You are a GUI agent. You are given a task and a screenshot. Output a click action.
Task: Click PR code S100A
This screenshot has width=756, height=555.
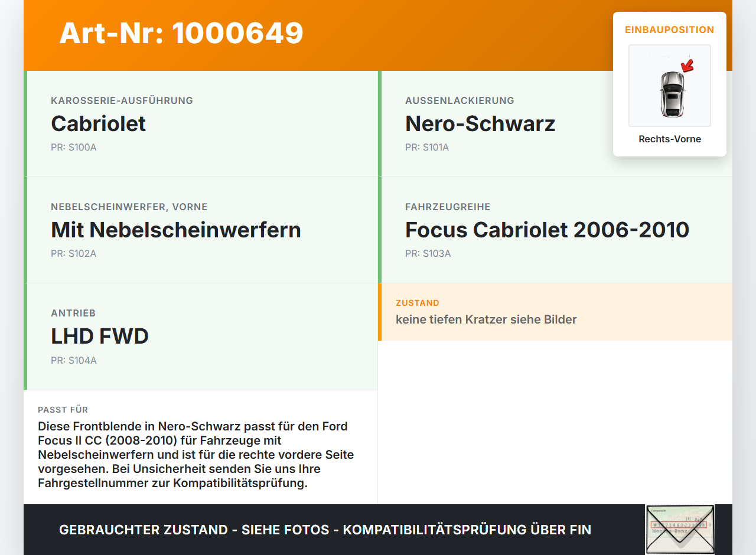pyautogui.click(x=74, y=148)
